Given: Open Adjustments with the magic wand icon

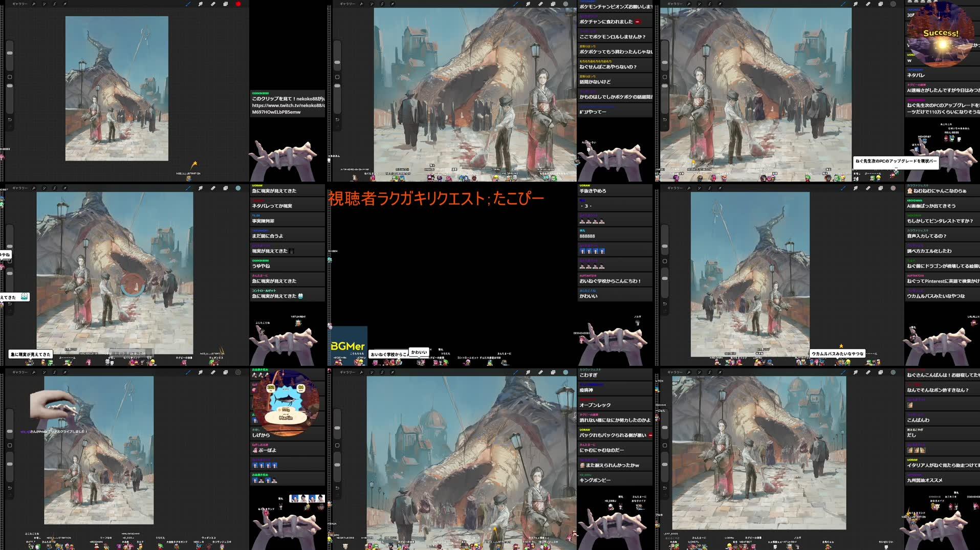Looking at the screenshot, I should (43, 4).
